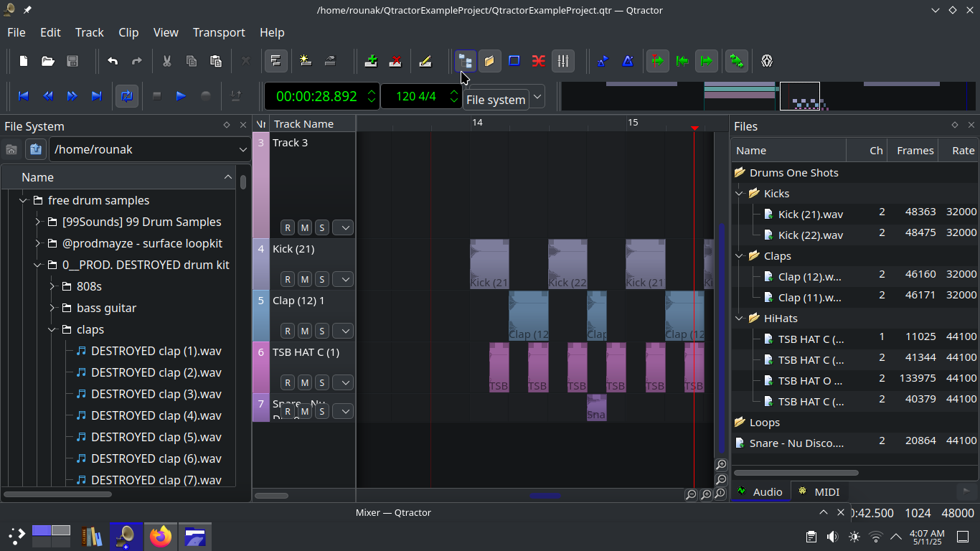Click the Undo arrow icon

113,61
